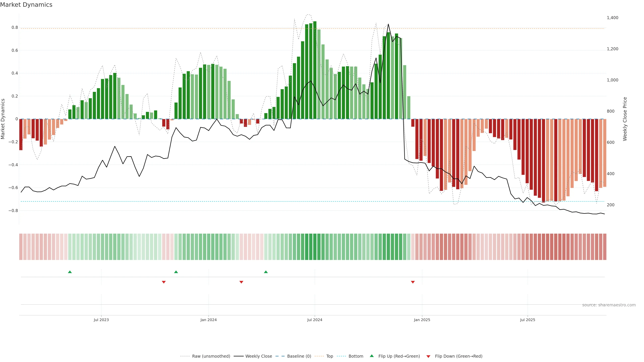This screenshot has height=362, width=644.
Task: Click the Flip Down red triangle legend icon
Action: pyautogui.click(x=428, y=356)
